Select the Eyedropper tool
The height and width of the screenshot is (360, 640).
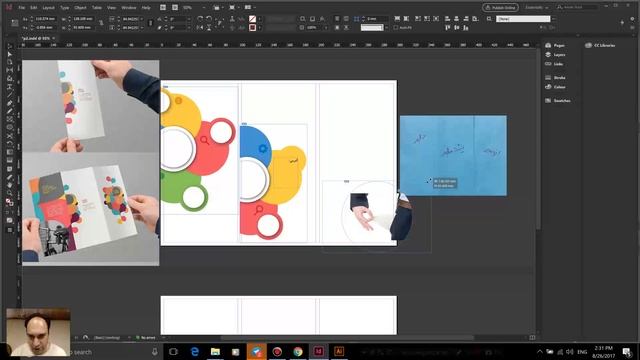click(10, 177)
